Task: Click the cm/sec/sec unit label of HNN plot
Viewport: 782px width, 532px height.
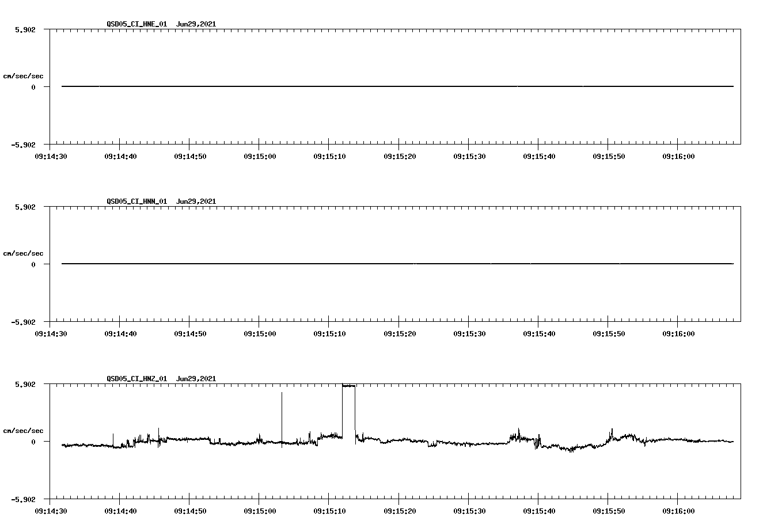Action: (x=23, y=253)
